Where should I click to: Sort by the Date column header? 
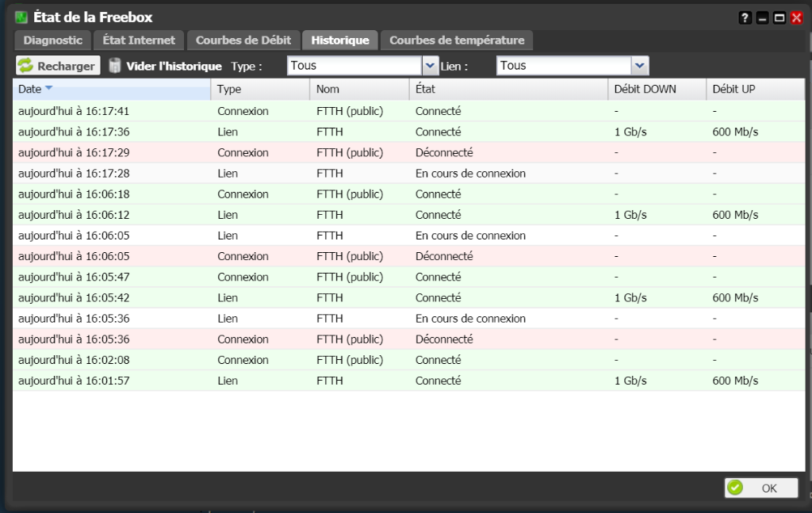click(x=112, y=89)
